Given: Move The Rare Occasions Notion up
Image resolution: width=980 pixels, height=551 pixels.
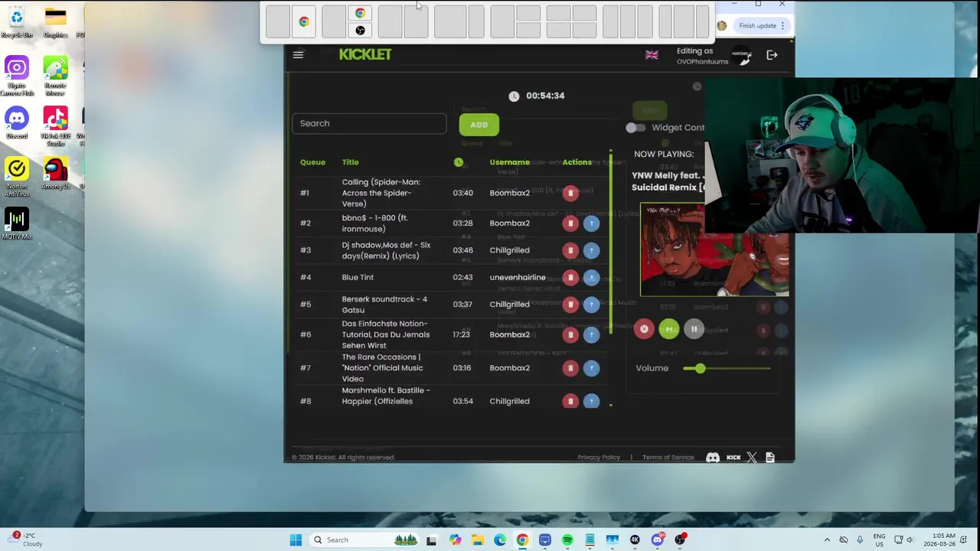Looking at the screenshot, I should coord(591,368).
